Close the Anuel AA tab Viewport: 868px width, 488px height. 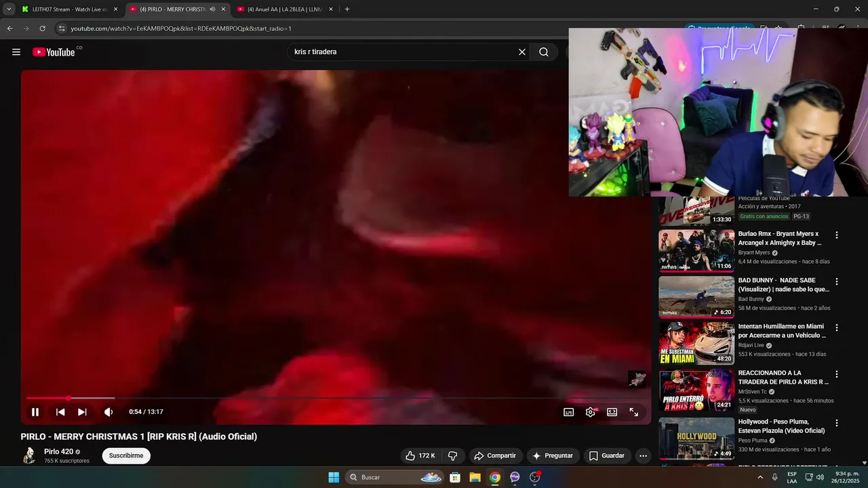point(331,9)
